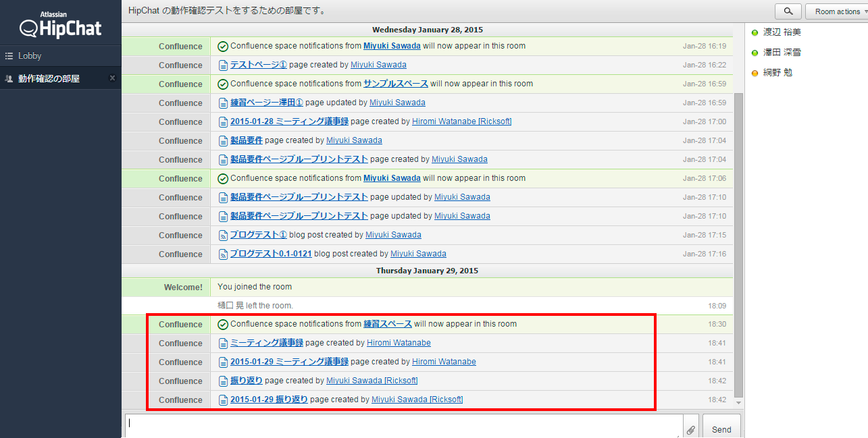Click the "Jan-28 17:00" timestamp
This screenshot has height=438, width=868.
pyautogui.click(x=705, y=122)
